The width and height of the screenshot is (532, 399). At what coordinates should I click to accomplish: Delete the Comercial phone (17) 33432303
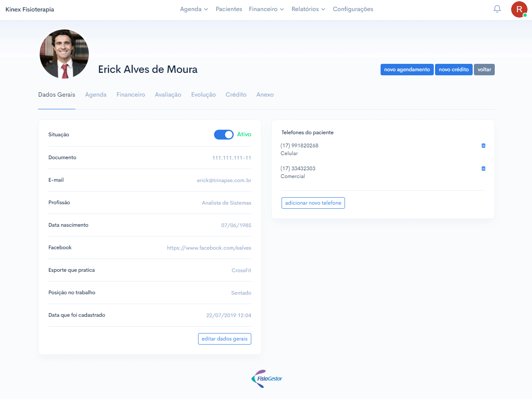483,169
